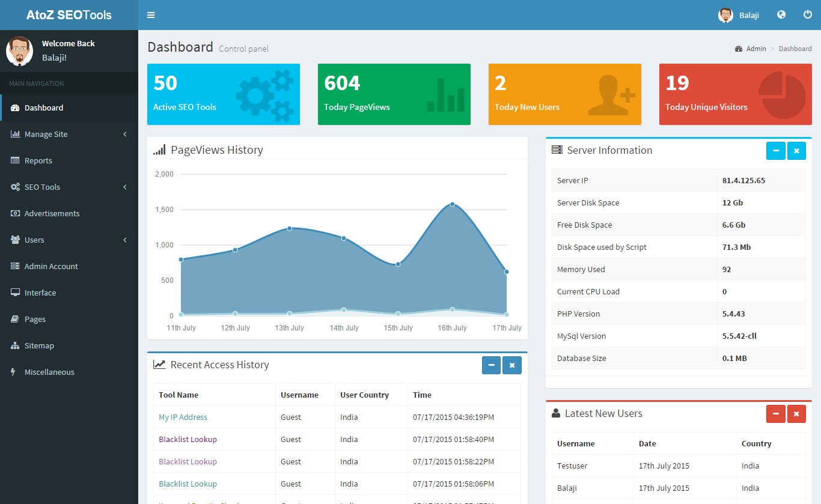
Task: Open the language globe icon
Action: click(781, 14)
